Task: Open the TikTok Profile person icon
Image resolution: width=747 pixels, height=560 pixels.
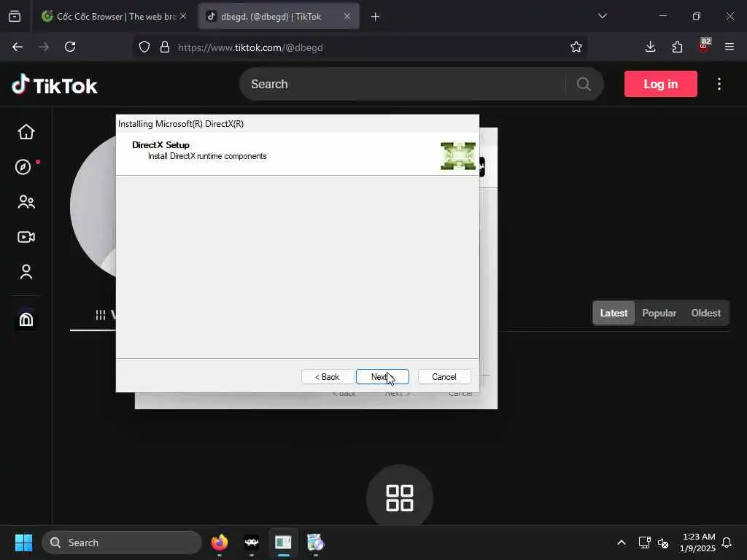Action: point(26,272)
